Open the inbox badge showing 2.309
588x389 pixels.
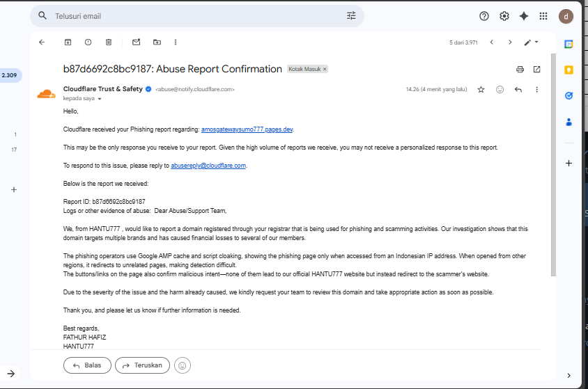[9, 75]
